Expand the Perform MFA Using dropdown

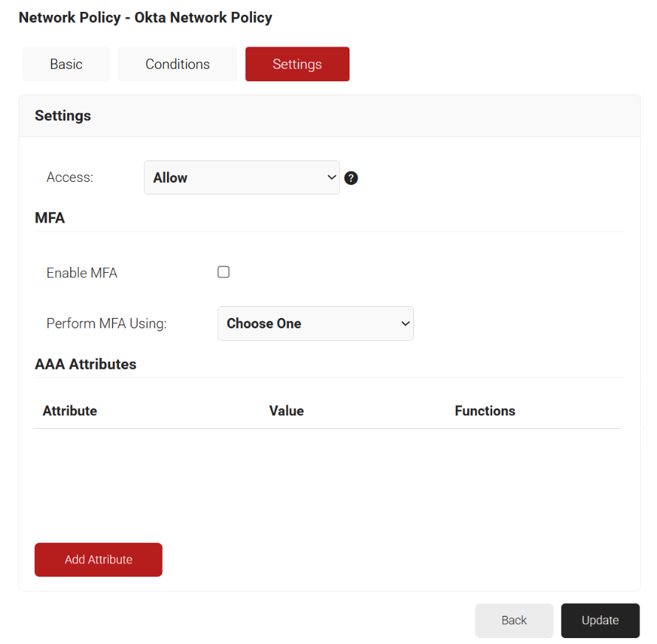[316, 323]
